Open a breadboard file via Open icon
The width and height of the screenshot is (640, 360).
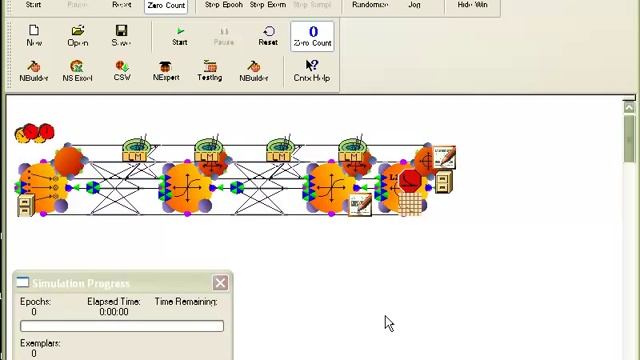[78, 36]
